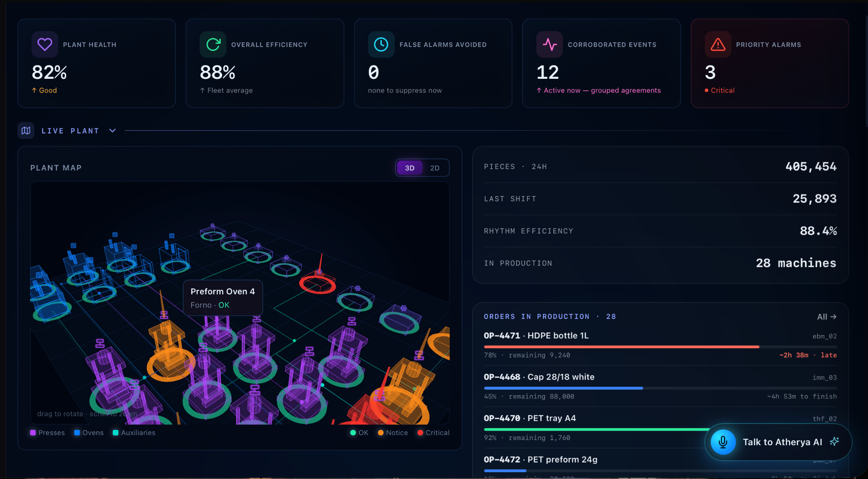Click the Active now grouped agreements text

pos(598,90)
